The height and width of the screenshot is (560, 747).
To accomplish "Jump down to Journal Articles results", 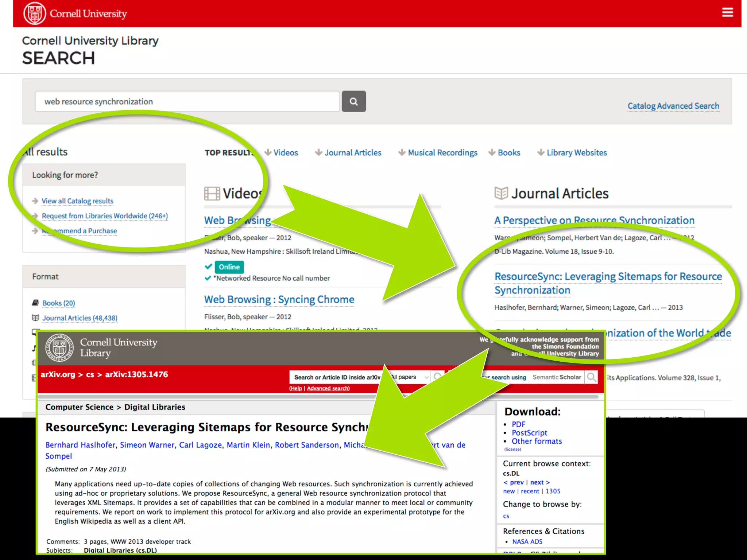I will point(352,153).
